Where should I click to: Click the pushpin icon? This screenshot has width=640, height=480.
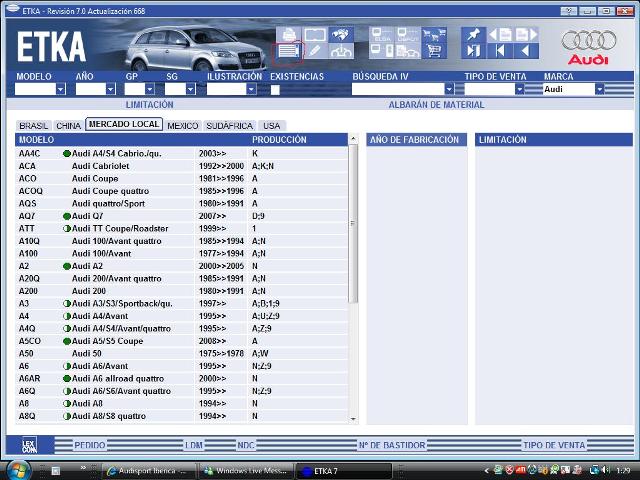[x=473, y=34]
